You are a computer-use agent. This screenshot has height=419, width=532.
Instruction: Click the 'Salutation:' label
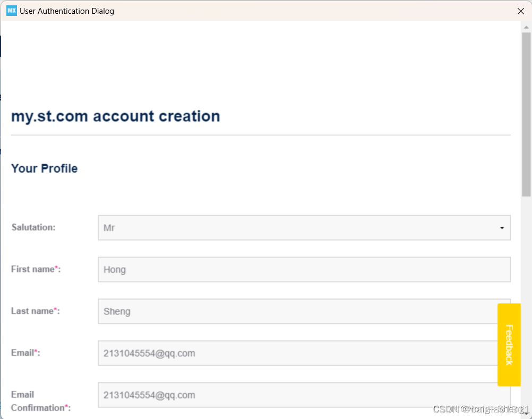click(x=33, y=227)
